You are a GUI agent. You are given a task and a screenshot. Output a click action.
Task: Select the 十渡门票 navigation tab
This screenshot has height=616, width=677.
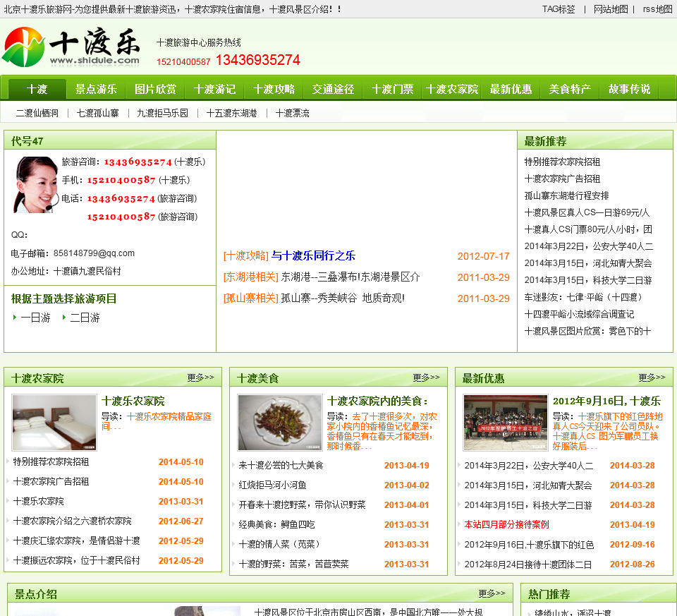[392, 89]
